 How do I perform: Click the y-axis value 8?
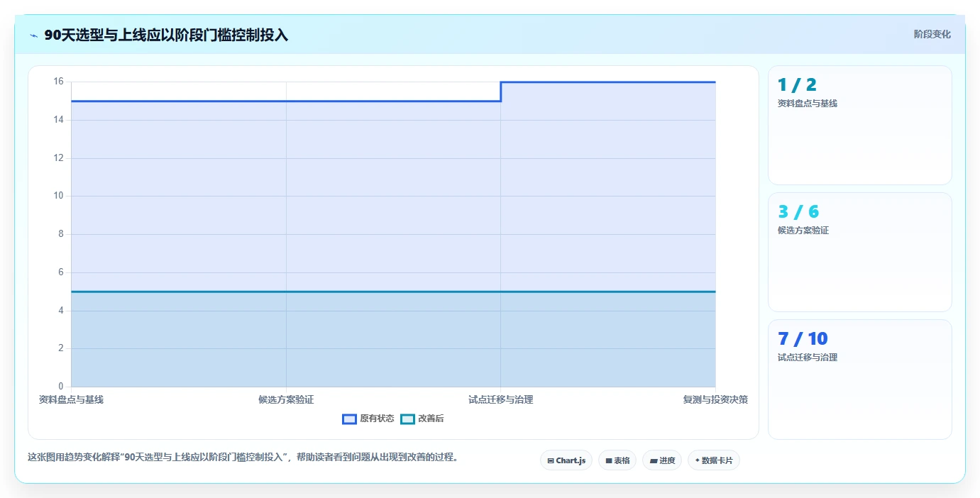click(x=61, y=234)
